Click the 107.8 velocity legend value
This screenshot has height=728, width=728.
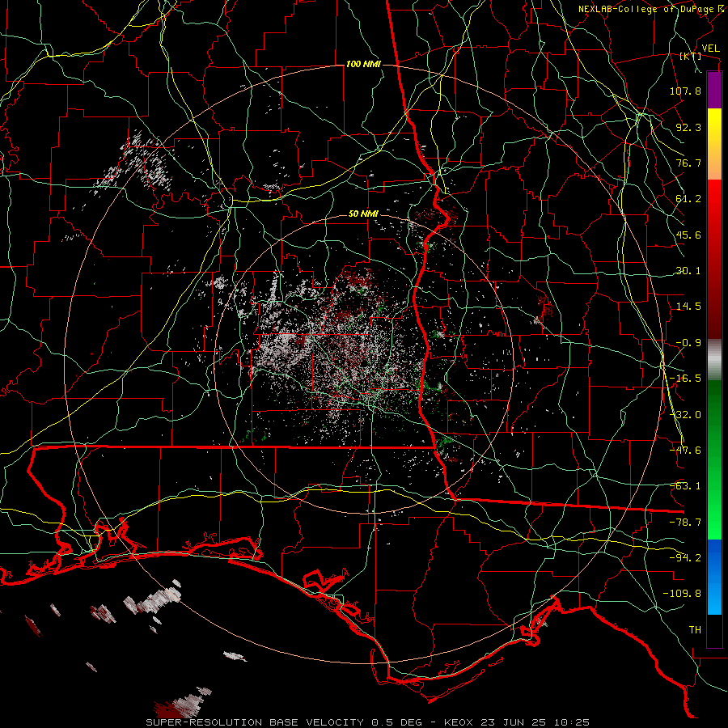685,91
